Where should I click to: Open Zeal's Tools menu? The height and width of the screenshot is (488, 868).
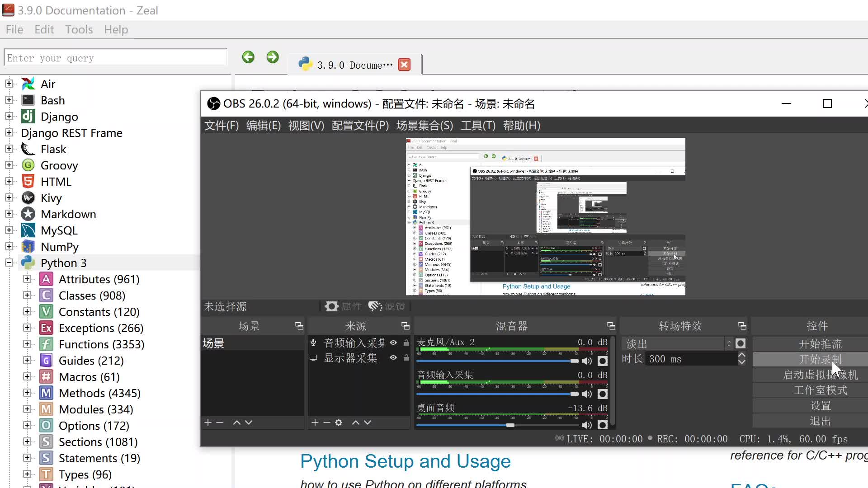pyautogui.click(x=79, y=30)
